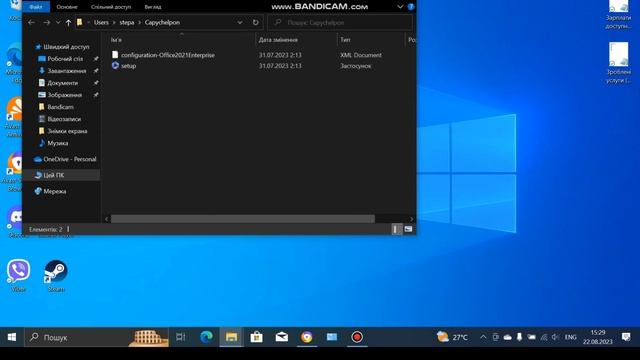Open the address bar history dropdown

pyautogui.click(x=240, y=22)
